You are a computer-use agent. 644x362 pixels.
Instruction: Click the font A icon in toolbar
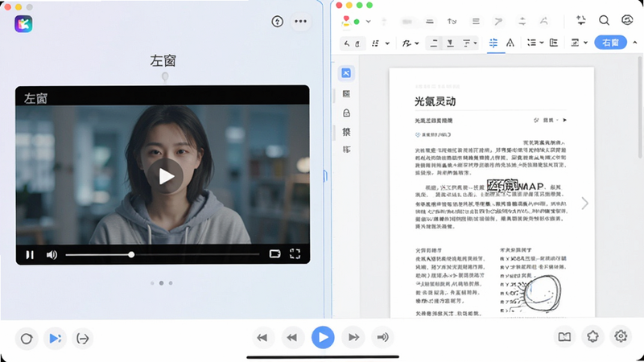click(510, 43)
